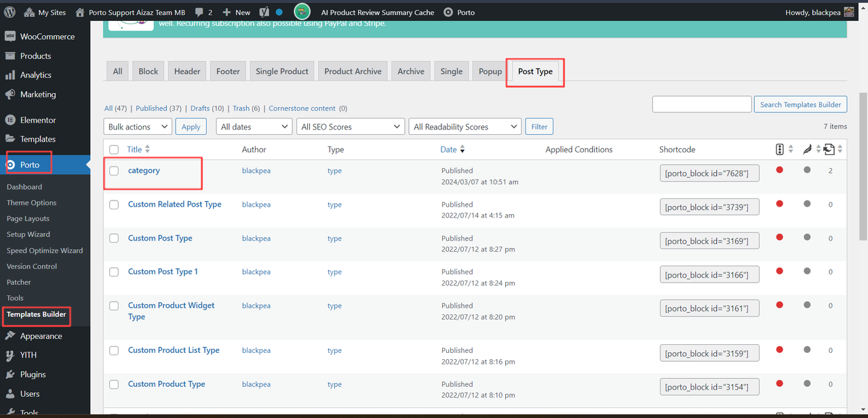Tick the Custom Post Type 1 checkbox
868x418 pixels.
click(x=114, y=272)
